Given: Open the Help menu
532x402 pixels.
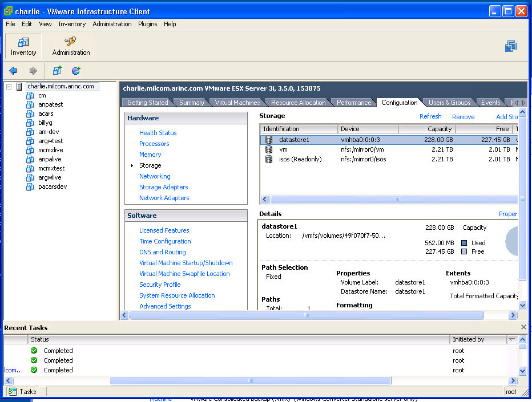Looking at the screenshot, I should click(170, 24).
